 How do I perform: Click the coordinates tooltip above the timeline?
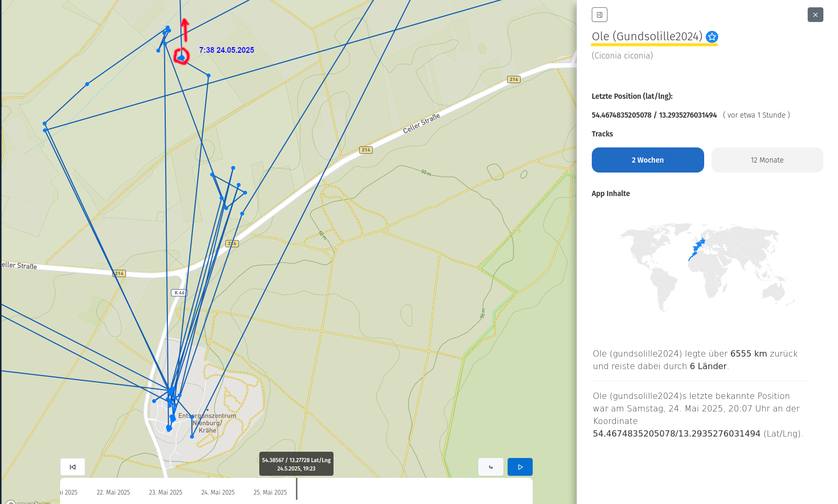click(296, 464)
